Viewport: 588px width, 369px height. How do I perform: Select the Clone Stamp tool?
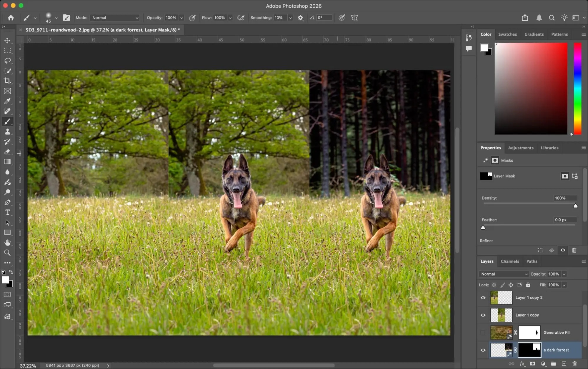coord(7,132)
